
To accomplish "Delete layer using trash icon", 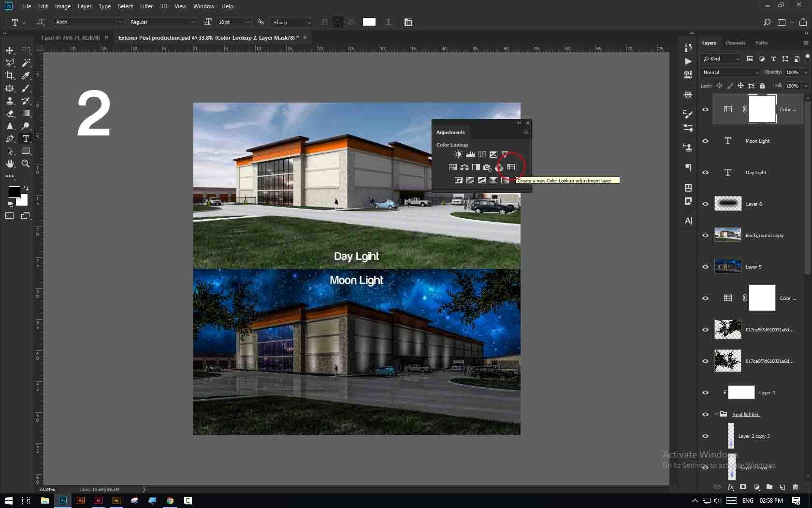I will tap(796, 487).
